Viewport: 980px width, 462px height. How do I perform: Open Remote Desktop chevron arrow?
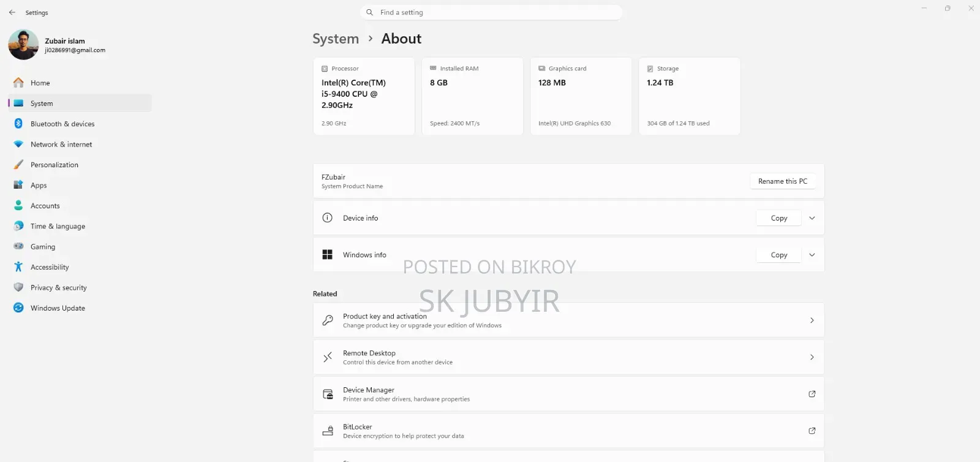click(812, 357)
